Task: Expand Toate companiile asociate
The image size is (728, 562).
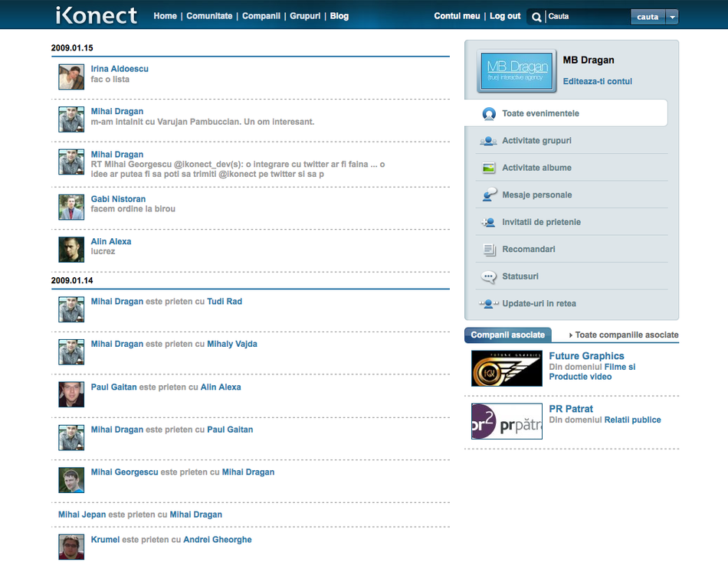Action: [624, 335]
